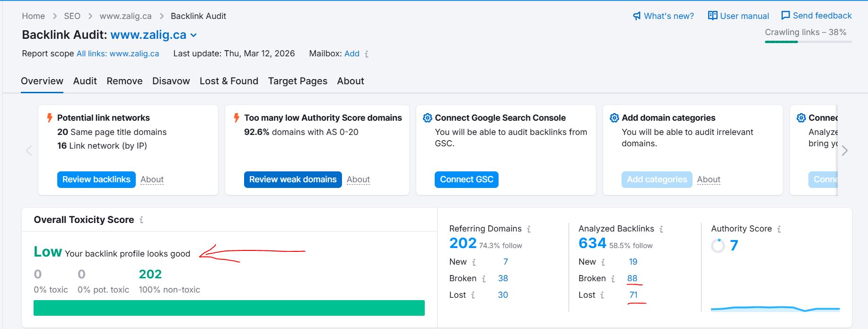Viewport: 868px width, 329px height.
Task: Click the What's new megaphone icon
Action: tap(637, 16)
